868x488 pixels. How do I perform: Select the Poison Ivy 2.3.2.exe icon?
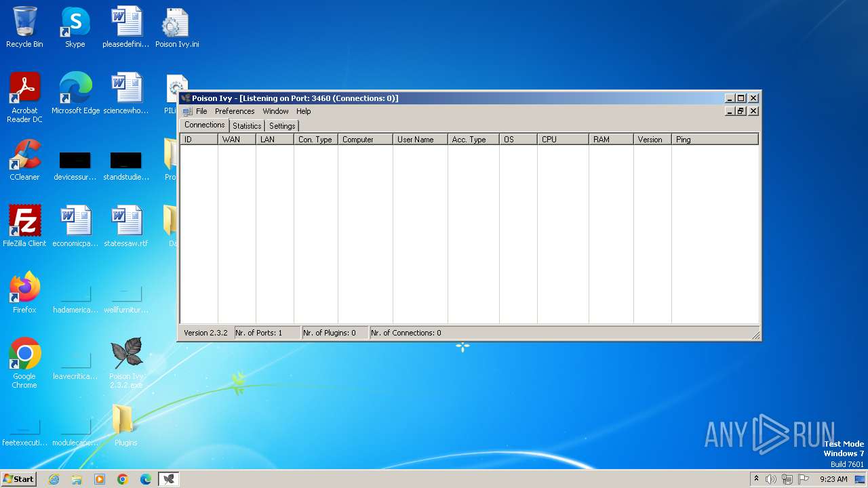[126, 363]
